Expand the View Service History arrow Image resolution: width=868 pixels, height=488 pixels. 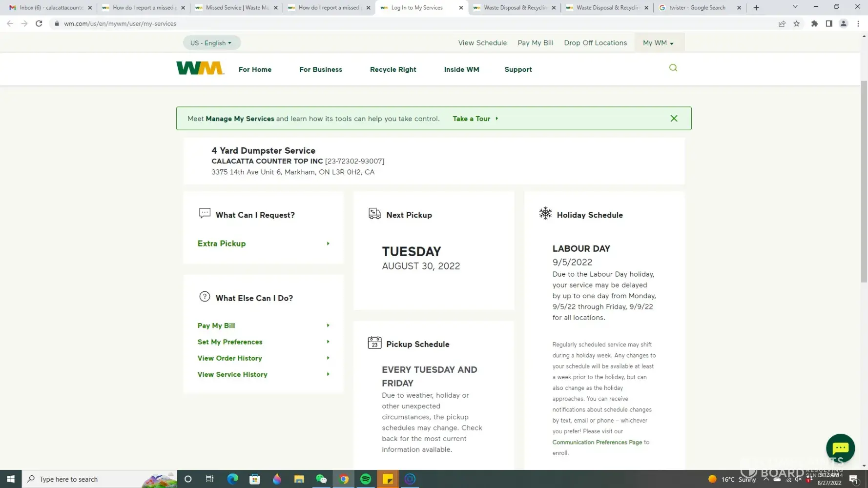pyautogui.click(x=328, y=374)
